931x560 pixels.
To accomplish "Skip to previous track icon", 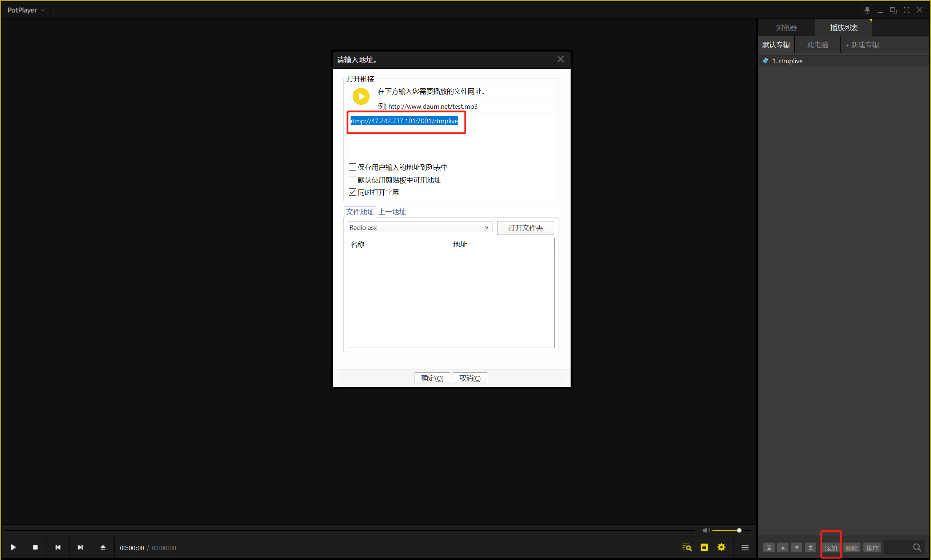I will [58, 547].
